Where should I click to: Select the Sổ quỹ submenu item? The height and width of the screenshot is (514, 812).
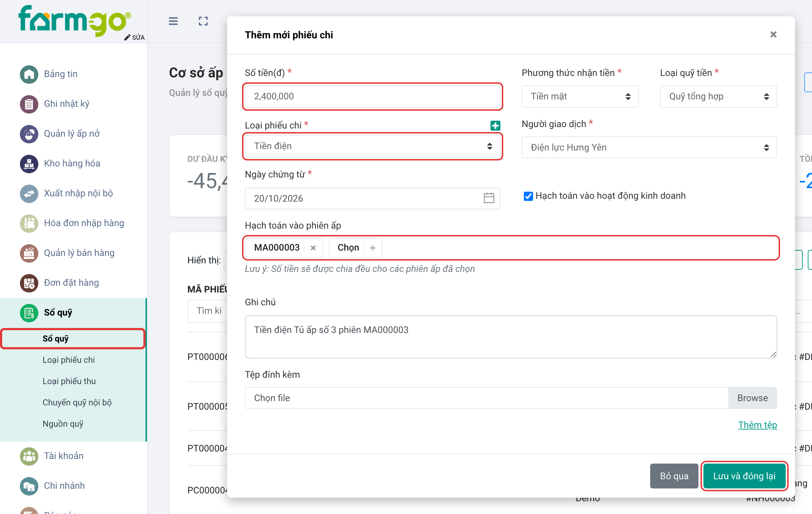[73, 339]
